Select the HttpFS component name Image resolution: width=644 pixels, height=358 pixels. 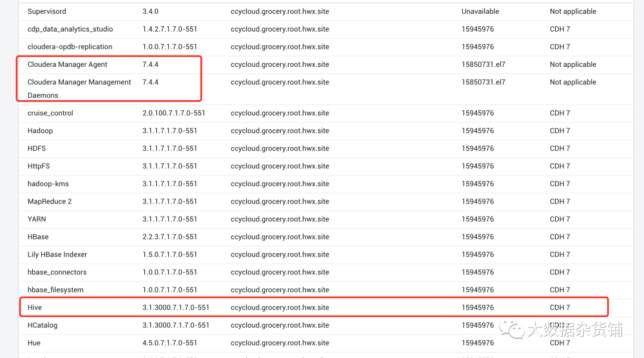tap(39, 166)
